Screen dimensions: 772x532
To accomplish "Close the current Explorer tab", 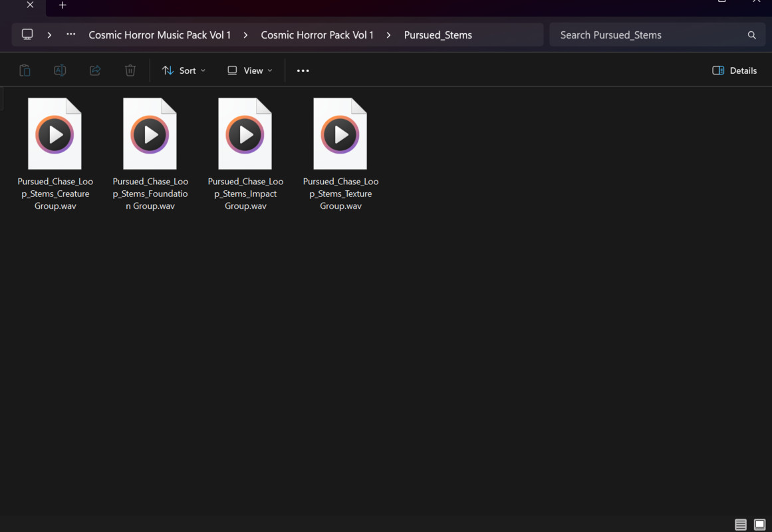I will tap(30, 5).
